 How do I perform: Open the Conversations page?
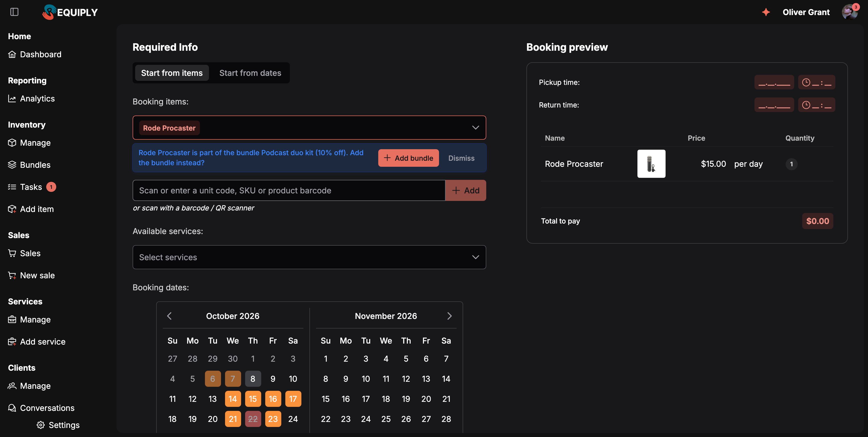tap(41, 408)
